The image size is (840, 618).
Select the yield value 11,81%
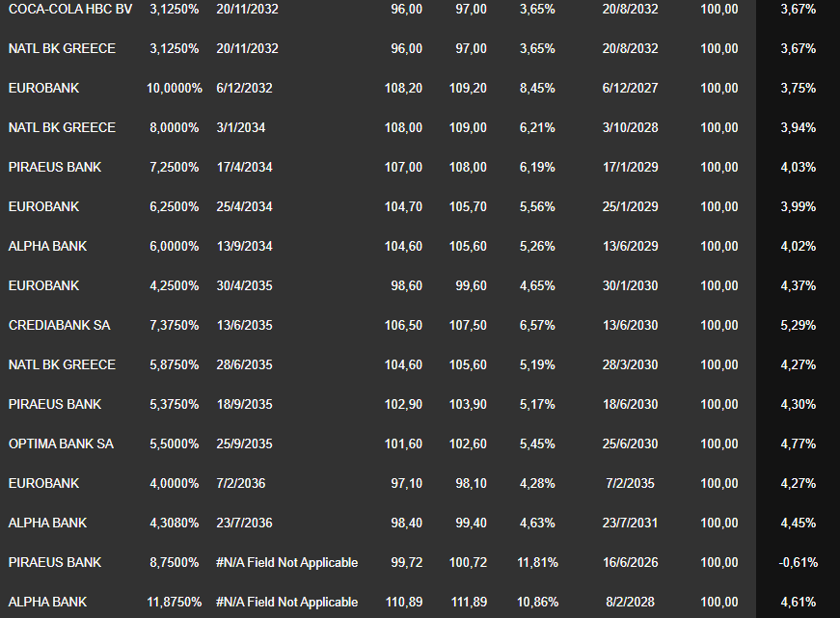[537, 562]
